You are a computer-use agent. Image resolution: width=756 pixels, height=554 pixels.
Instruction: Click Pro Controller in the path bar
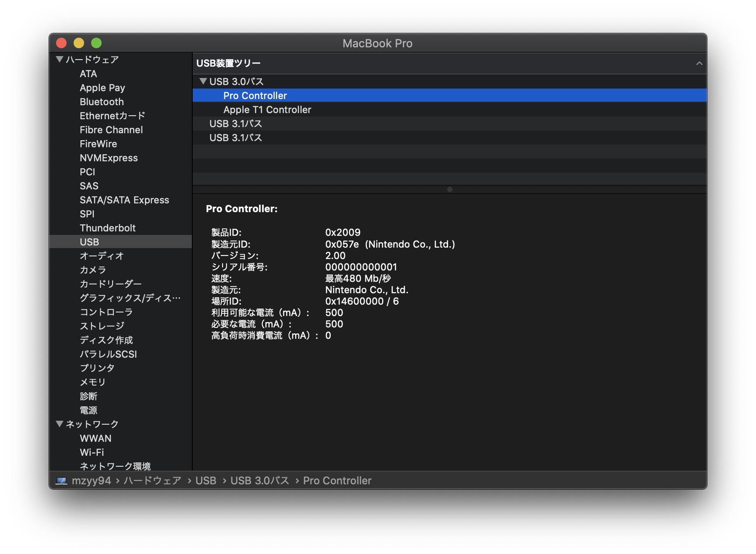click(337, 481)
